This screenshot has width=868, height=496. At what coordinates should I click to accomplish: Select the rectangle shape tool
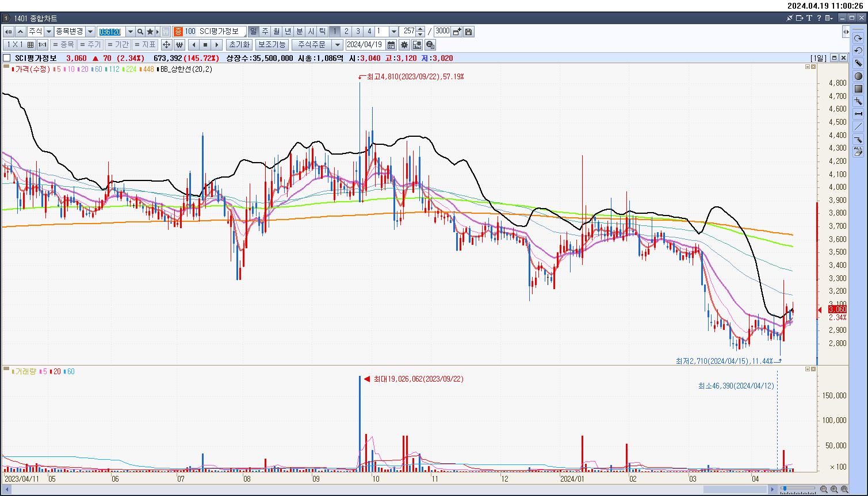pyautogui.click(x=858, y=89)
